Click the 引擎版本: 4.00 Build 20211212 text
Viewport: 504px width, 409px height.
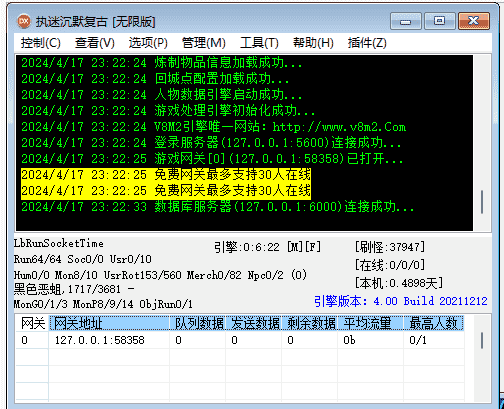point(401,301)
